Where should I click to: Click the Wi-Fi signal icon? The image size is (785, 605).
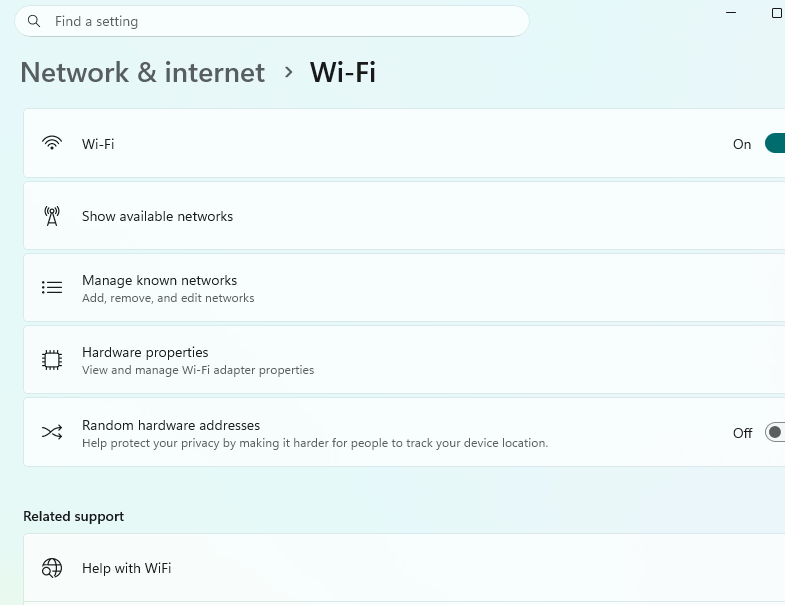[x=52, y=143]
